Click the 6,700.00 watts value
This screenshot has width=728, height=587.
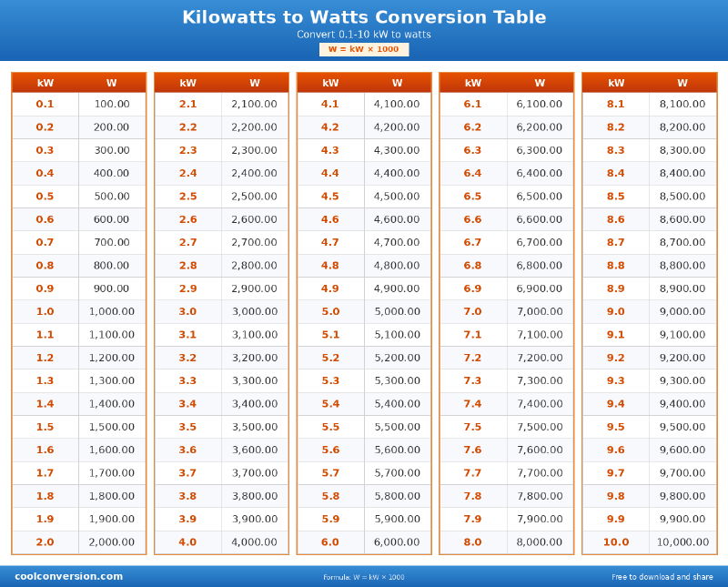pyautogui.click(x=540, y=242)
